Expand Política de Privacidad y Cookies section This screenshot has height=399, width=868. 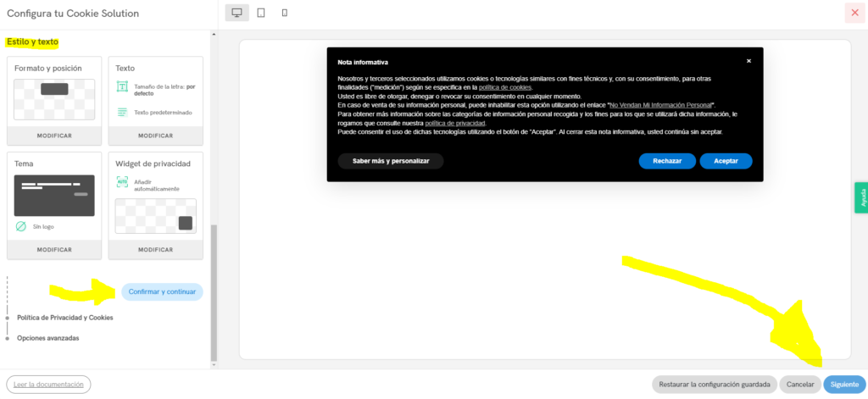point(64,318)
